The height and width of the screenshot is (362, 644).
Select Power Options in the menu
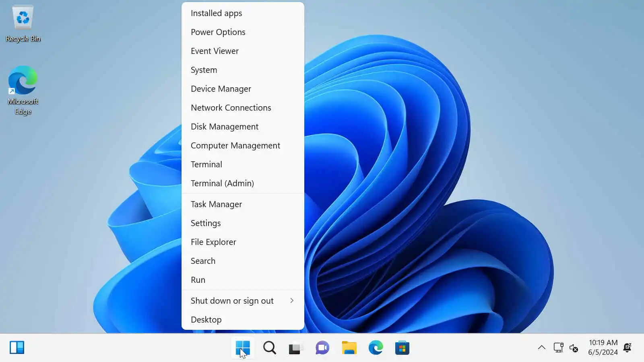[243, 32]
